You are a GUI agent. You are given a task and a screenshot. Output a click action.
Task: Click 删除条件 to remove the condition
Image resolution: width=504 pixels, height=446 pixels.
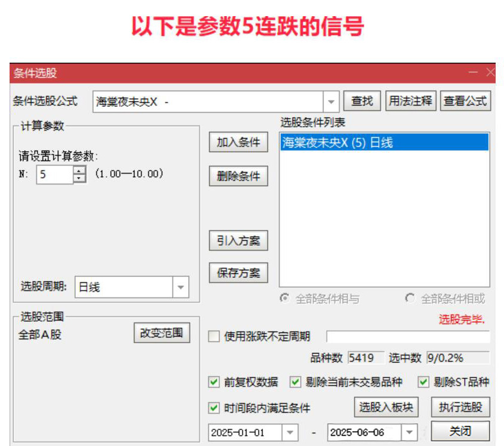point(238,176)
